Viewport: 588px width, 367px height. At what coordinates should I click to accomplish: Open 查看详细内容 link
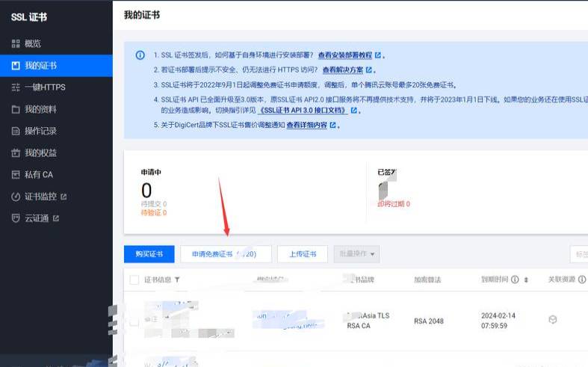[x=307, y=125]
